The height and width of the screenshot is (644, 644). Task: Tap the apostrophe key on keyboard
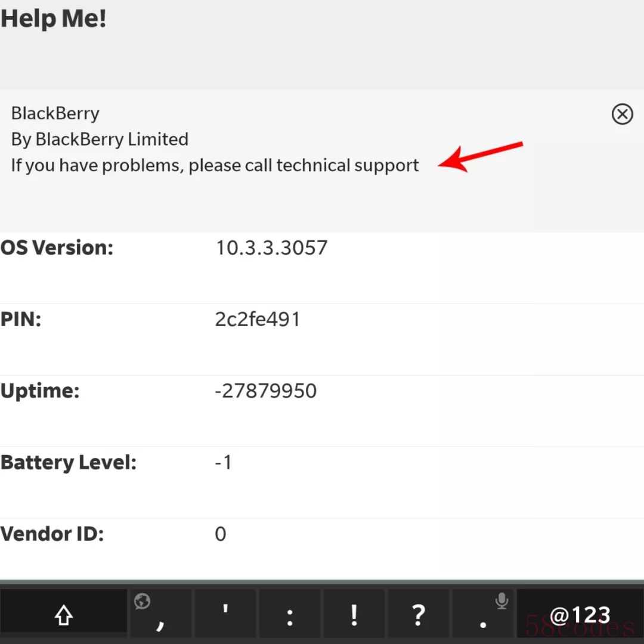[225, 615]
